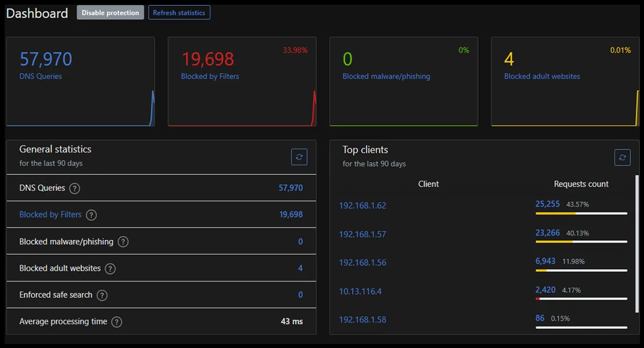Click the Average processing time help icon
This screenshot has height=348, width=644.
pyautogui.click(x=118, y=321)
